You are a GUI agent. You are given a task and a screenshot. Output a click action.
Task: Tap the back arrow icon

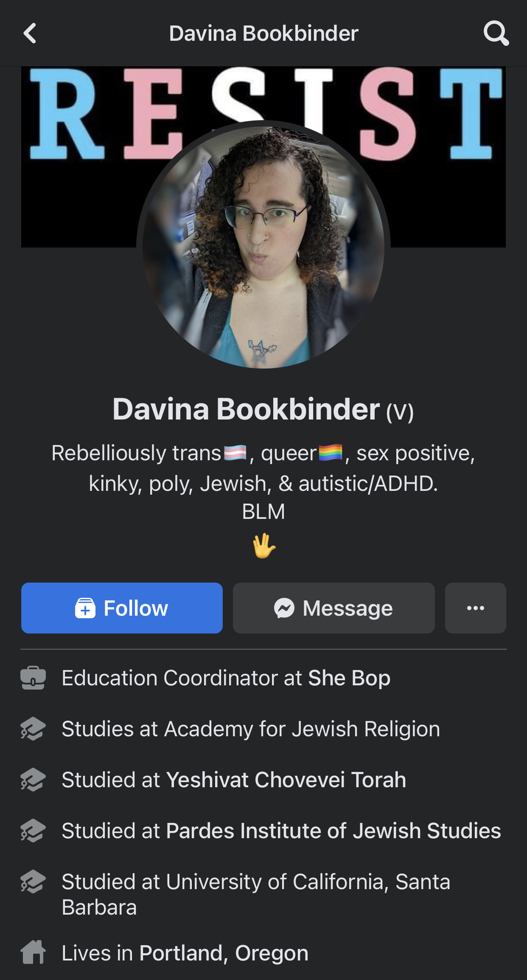coord(30,33)
